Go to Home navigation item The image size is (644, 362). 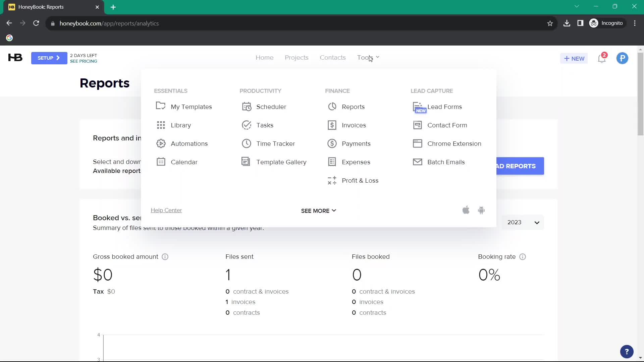coord(264,58)
